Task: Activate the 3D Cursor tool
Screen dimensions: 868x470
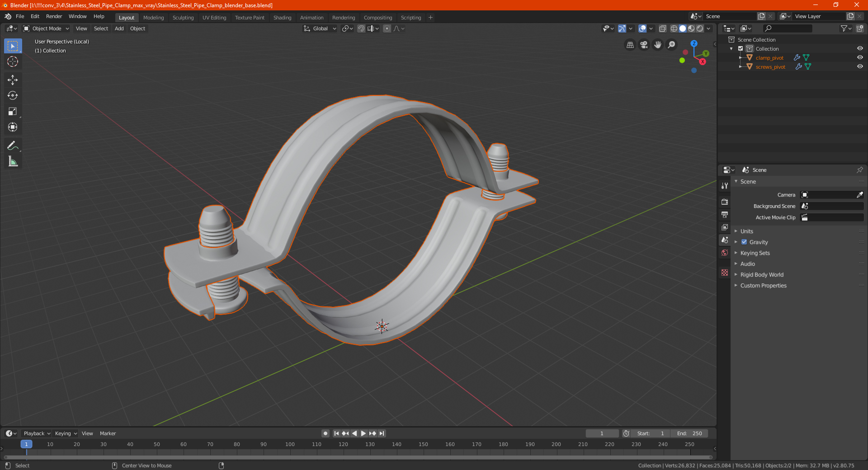Action: [x=13, y=61]
